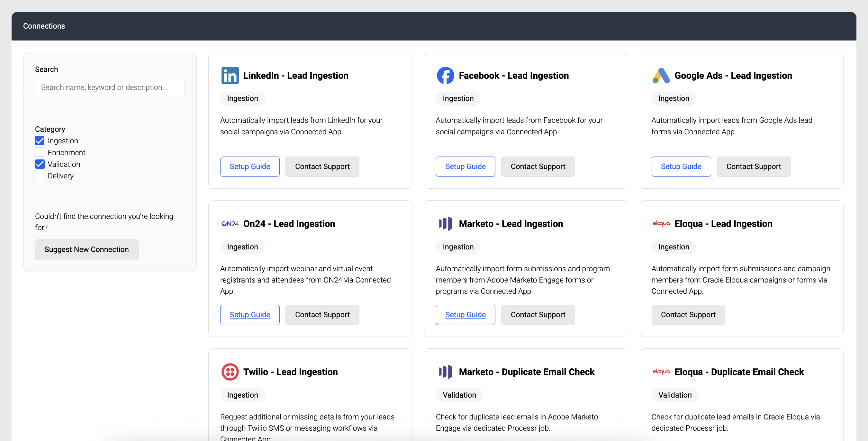Click Validation tag on Eloqua Duplicate card
Viewport: 868px width, 441px height.
675,395
